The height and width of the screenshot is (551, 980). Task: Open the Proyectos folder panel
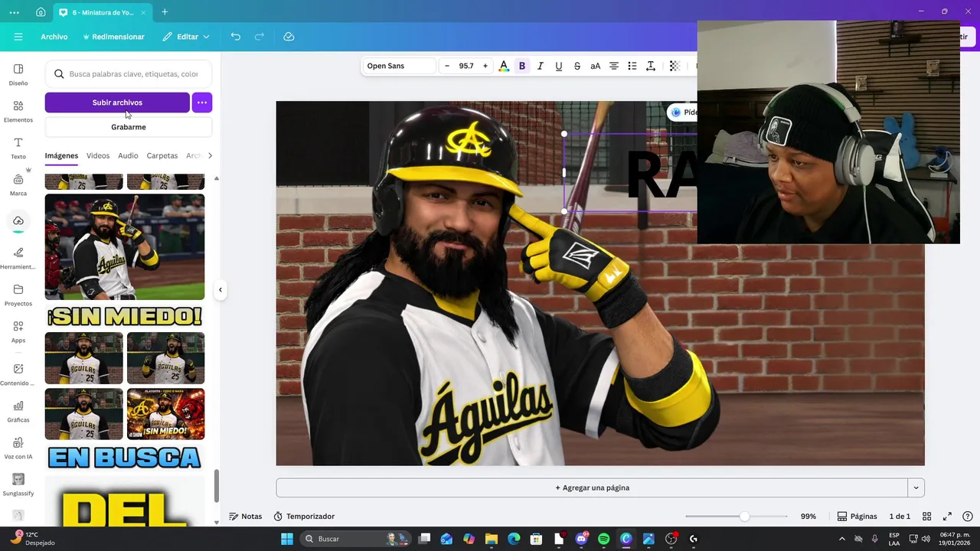(18, 295)
